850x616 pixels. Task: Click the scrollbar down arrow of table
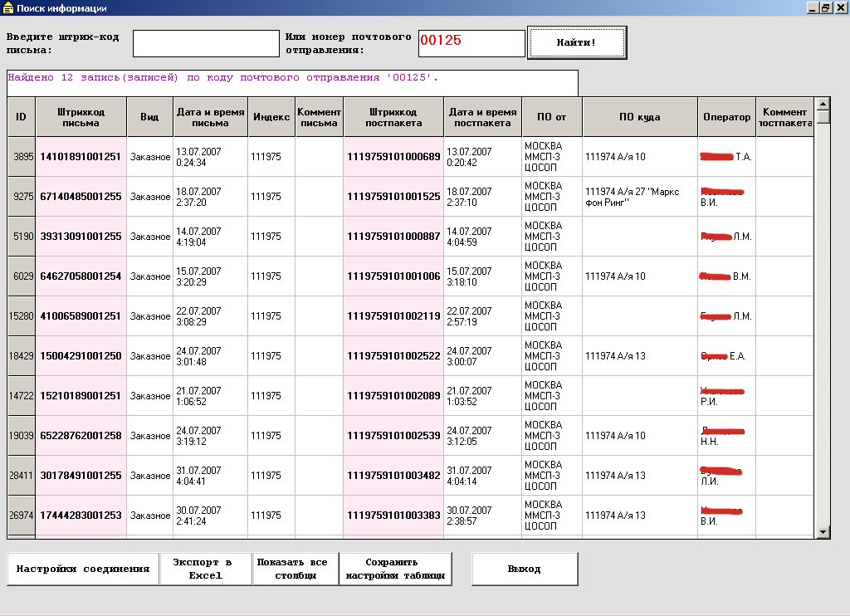823,532
